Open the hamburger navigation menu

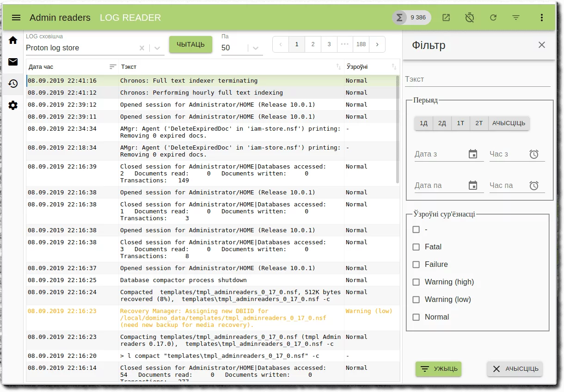pos(16,18)
